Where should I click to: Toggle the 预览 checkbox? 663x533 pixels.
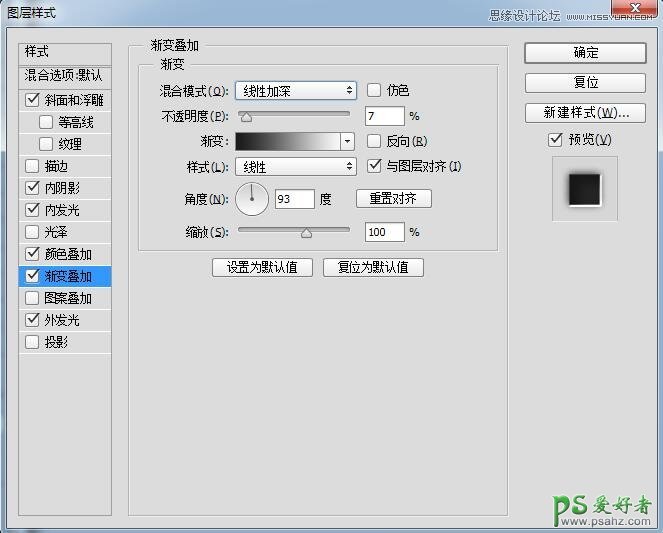coord(556,140)
